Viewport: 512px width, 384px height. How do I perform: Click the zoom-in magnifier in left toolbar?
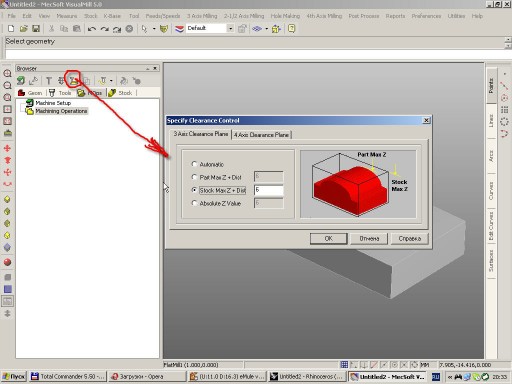(7, 73)
